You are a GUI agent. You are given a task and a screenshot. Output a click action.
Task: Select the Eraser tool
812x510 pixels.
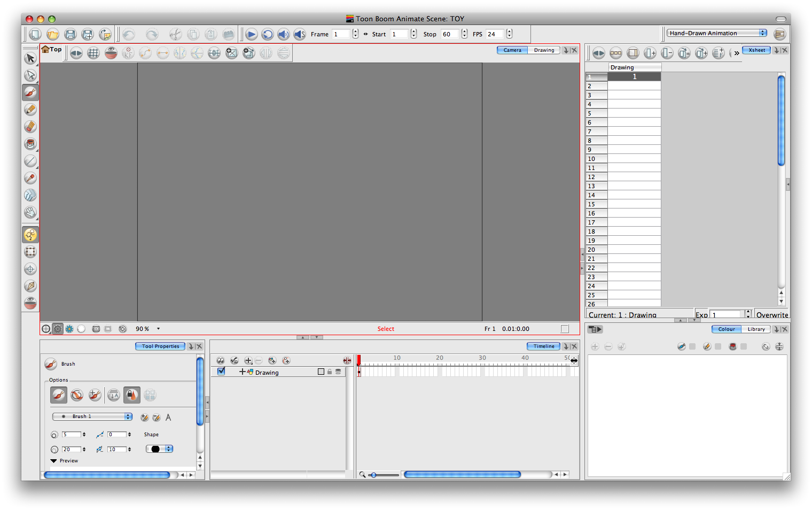click(30, 127)
